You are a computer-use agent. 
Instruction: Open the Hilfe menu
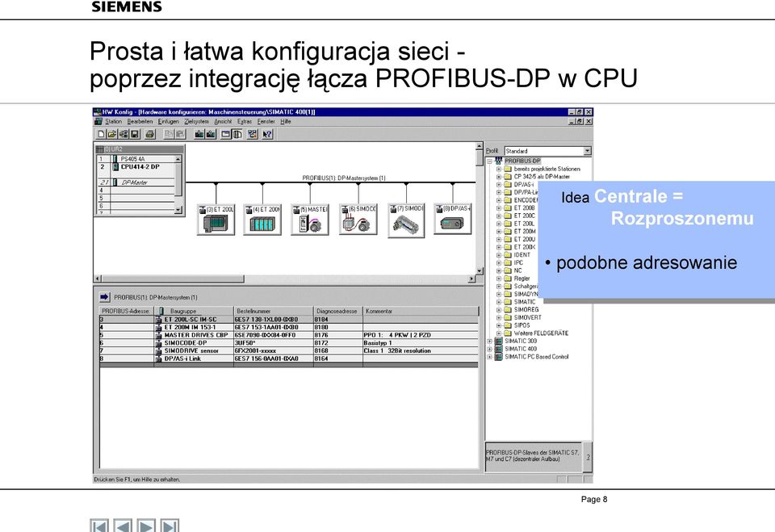tap(286, 122)
